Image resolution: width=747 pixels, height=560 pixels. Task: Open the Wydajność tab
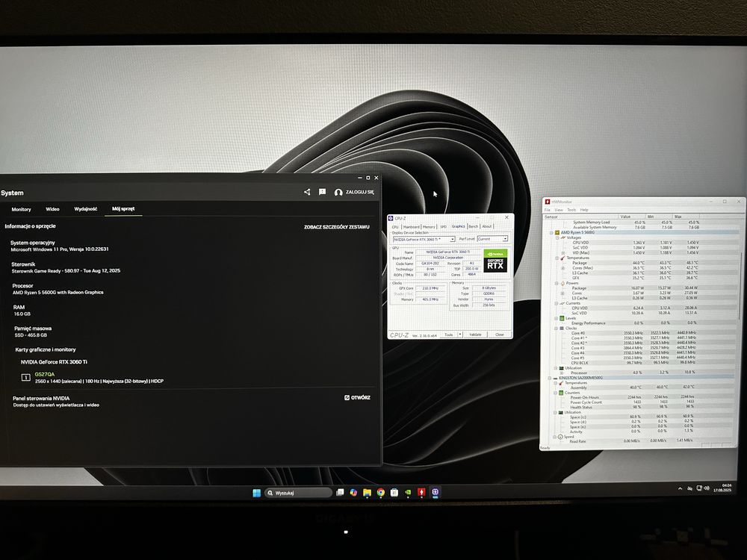[86, 209]
